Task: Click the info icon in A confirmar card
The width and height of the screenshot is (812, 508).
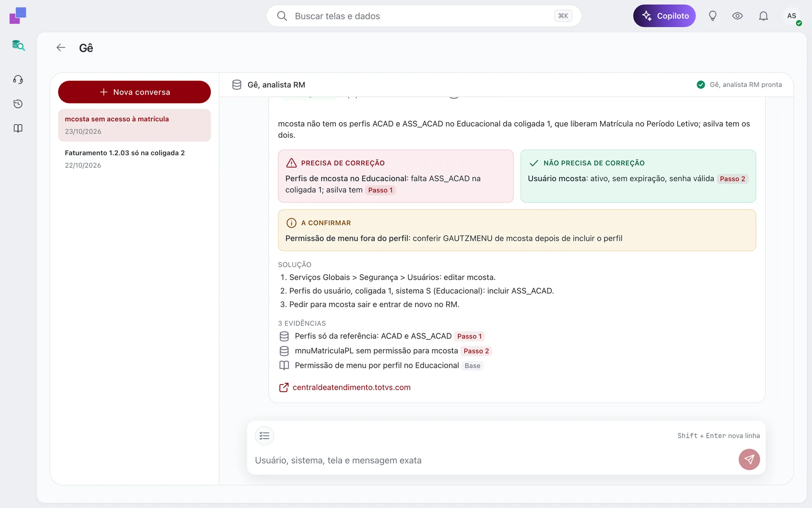Action: tap(292, 223)
